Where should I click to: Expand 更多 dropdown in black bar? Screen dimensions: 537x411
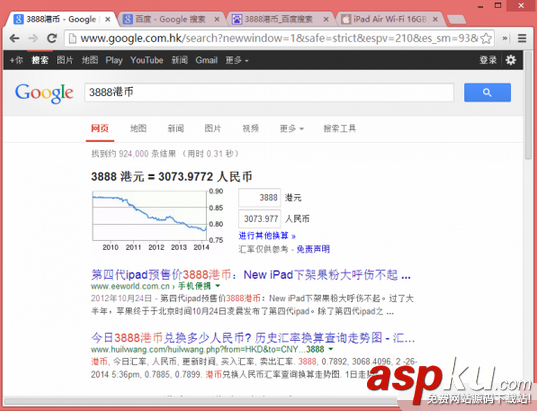pos(237,60)
